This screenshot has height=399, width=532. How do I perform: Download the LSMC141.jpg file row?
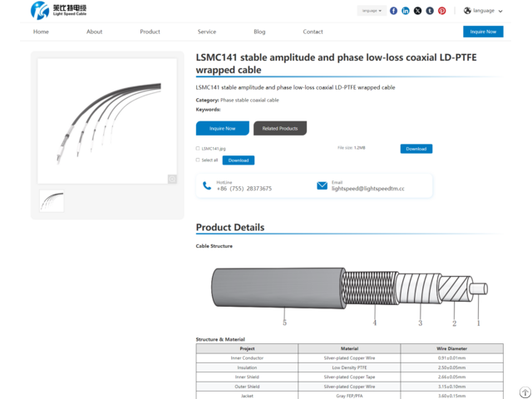(416, 149)
